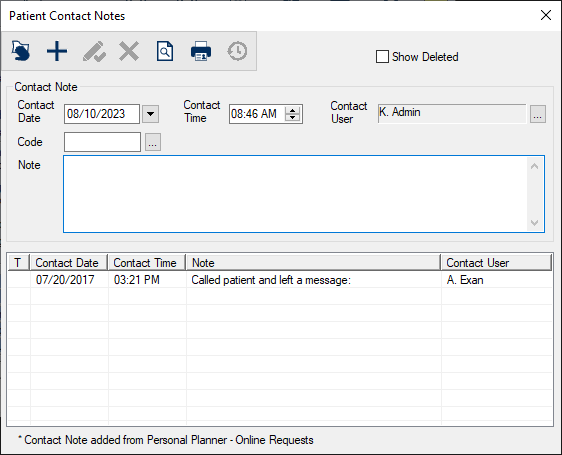Click the history clock icon

point(237,51)
